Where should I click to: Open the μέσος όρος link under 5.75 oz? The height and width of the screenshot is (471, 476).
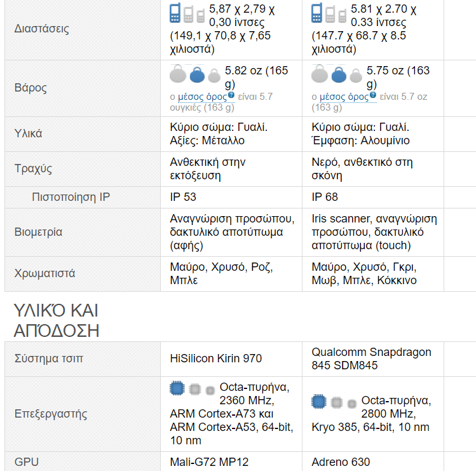(343, 97)
